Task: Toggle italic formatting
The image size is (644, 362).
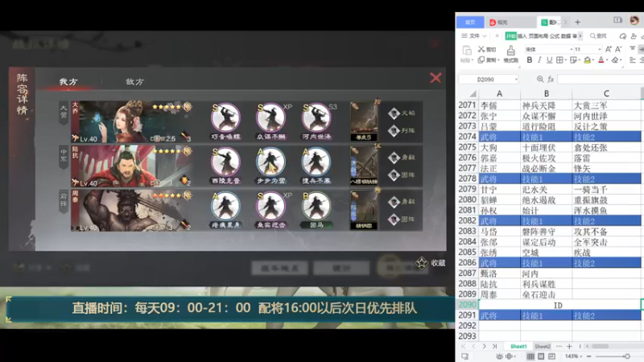Action: (x=539, y=60)
